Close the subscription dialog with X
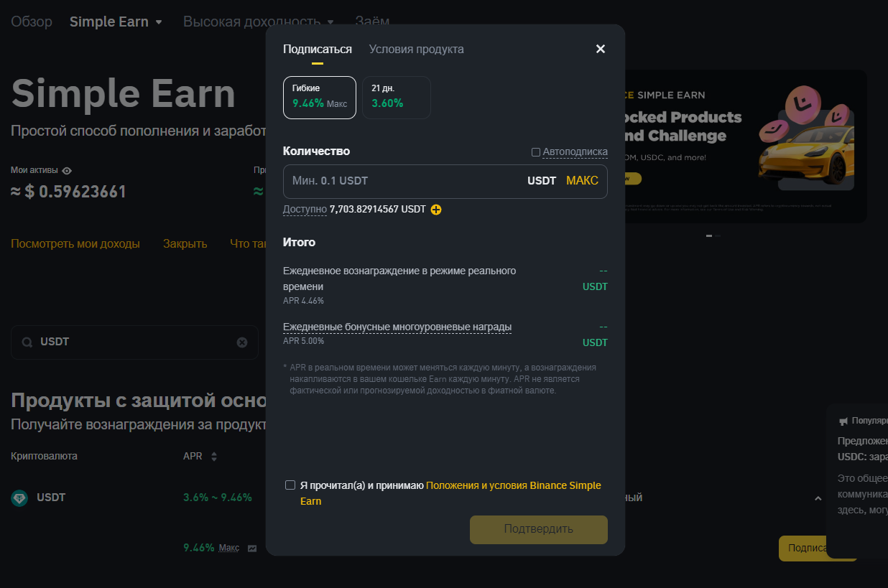 pyautogui.click(x=601, y=49)
